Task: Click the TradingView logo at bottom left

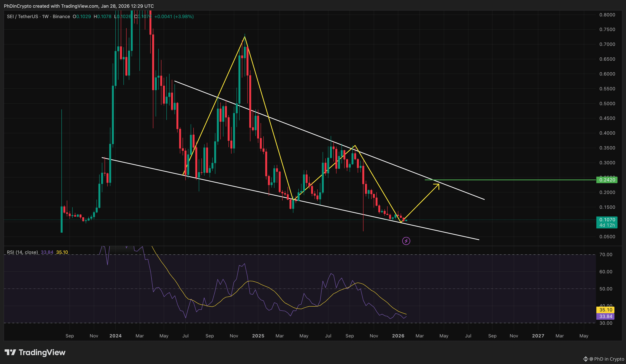Action: pos(35,352)
